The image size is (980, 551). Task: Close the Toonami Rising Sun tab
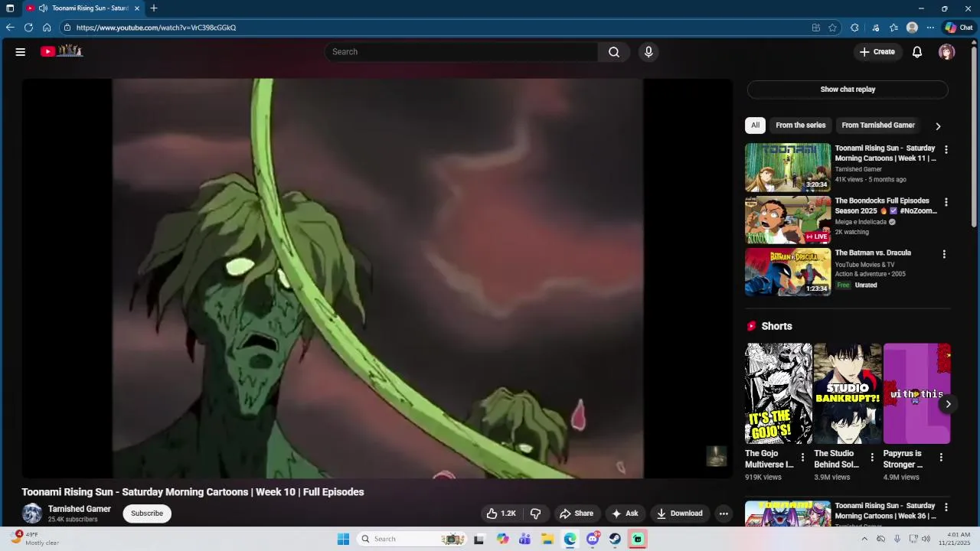(137, 8)
